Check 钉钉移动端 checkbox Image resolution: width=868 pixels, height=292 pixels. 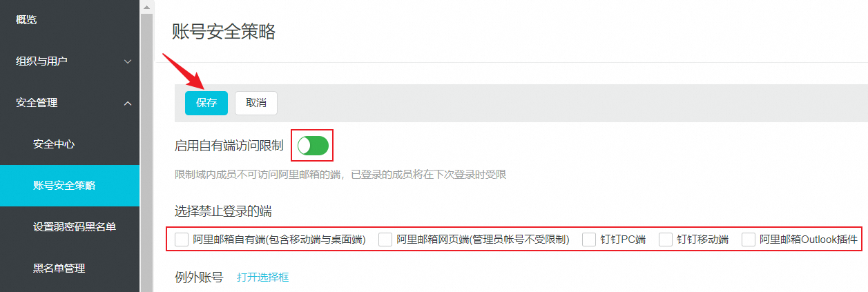tap(666, 240)
